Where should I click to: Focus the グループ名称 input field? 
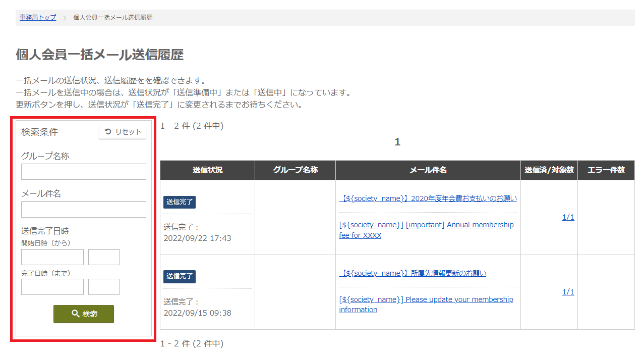(84, 172)
